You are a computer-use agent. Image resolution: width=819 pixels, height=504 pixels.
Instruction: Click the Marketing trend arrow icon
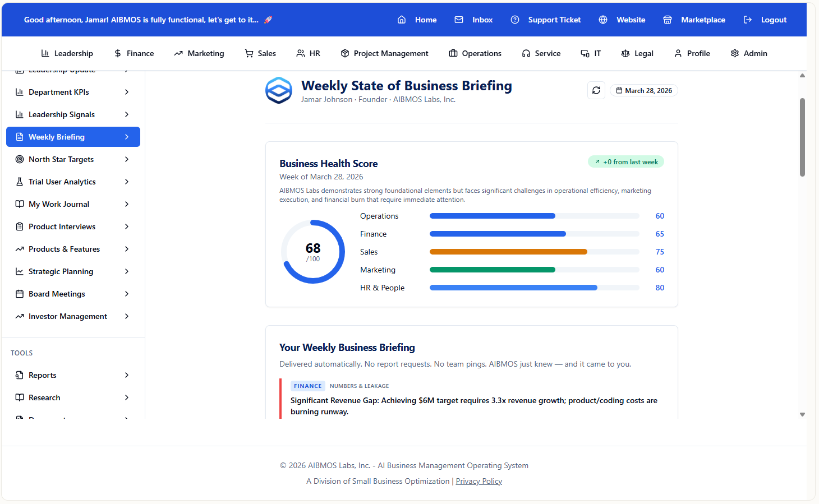click(x=178, y=53)
